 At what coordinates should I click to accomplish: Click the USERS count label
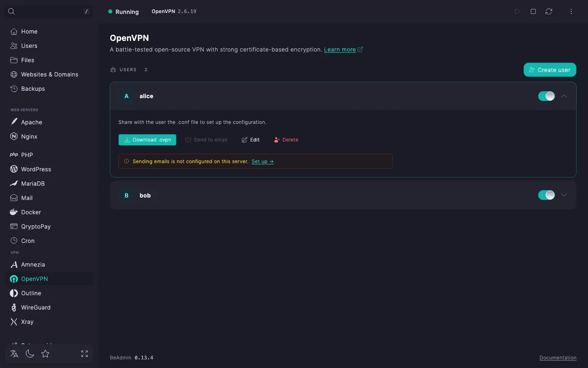[x=129, y=70]
